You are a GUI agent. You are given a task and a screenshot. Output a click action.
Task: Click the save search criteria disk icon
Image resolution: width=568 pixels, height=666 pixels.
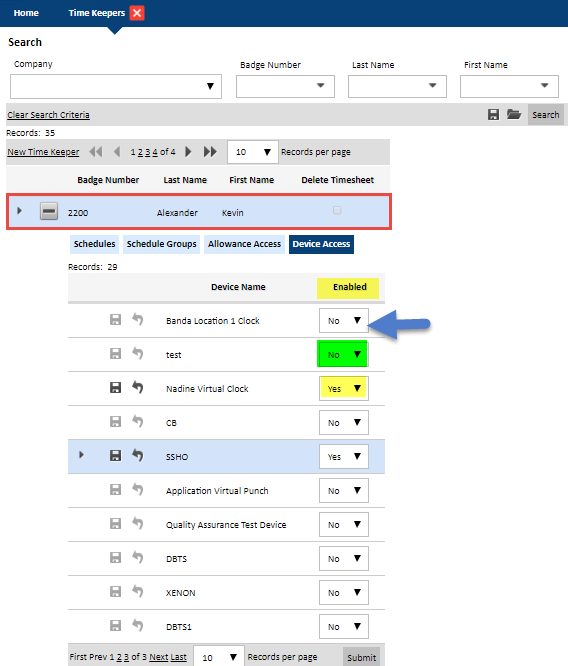(493, 114)
